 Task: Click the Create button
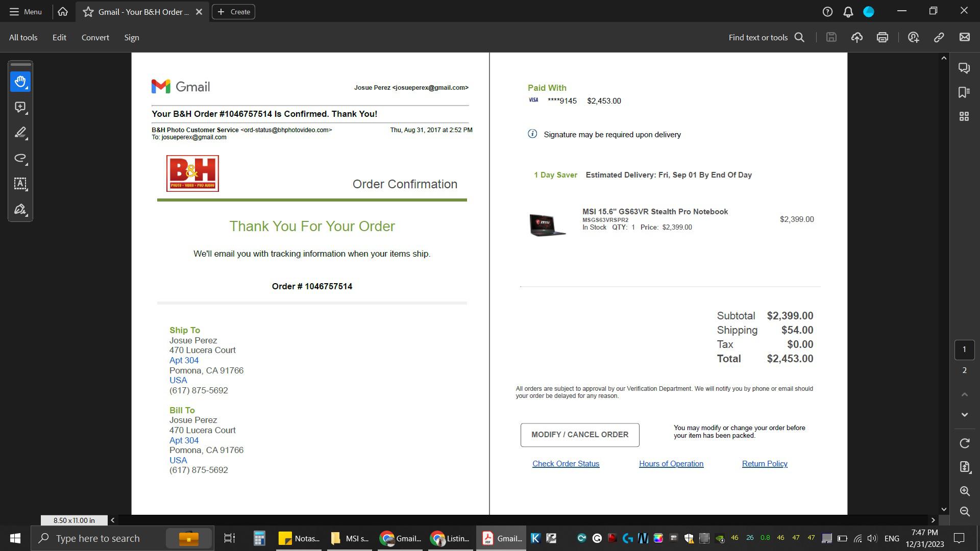(x=234, y=12)
